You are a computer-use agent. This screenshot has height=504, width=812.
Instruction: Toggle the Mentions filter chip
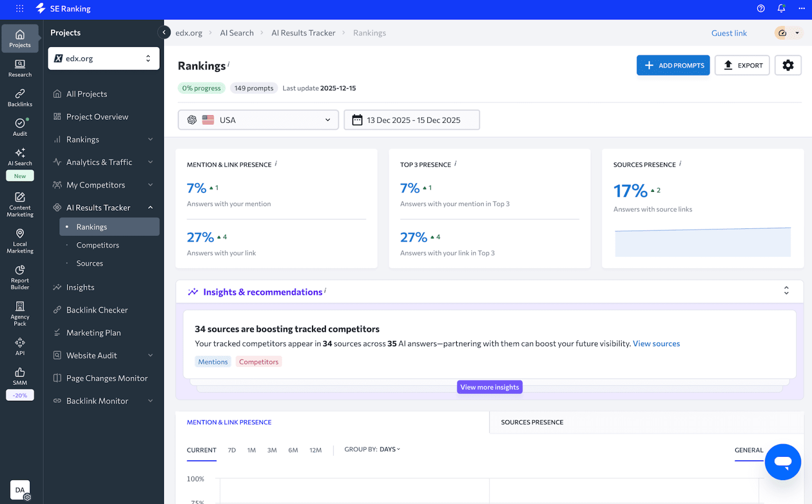click(x=213, y=361)
